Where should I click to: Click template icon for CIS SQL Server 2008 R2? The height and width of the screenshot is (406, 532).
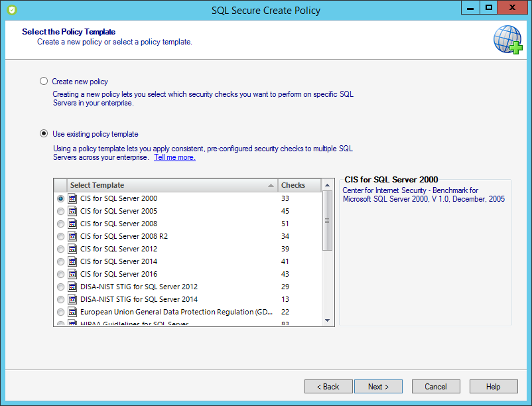72,236
